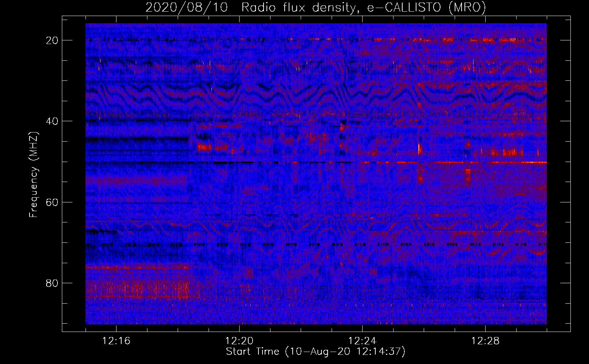Viewport: 589px width, 364px height.
Task: Click the 12:16 time tick label
Action: coord(116,341)
